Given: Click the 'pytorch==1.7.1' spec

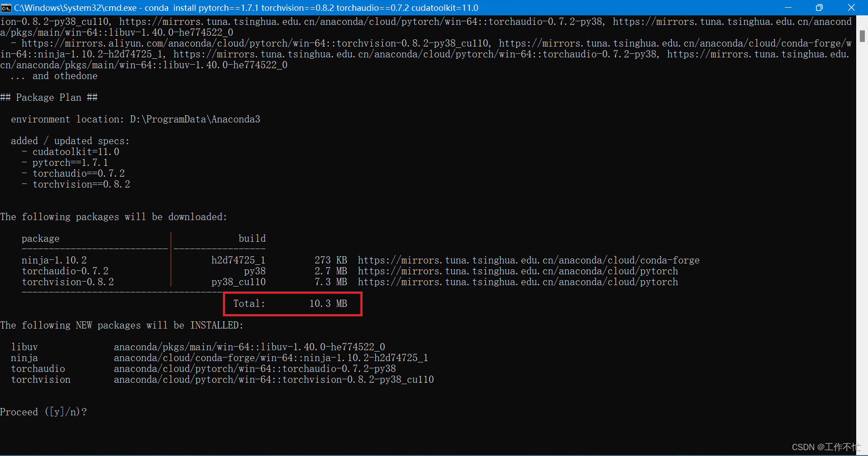Looking at the screenshot, I should click(71, 163).
